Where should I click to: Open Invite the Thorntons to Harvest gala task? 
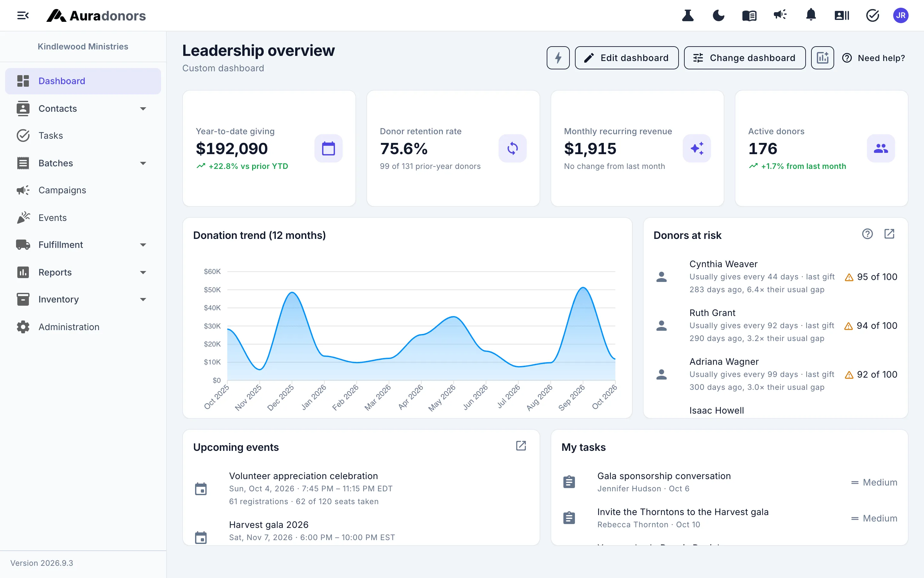click(729, 518)
